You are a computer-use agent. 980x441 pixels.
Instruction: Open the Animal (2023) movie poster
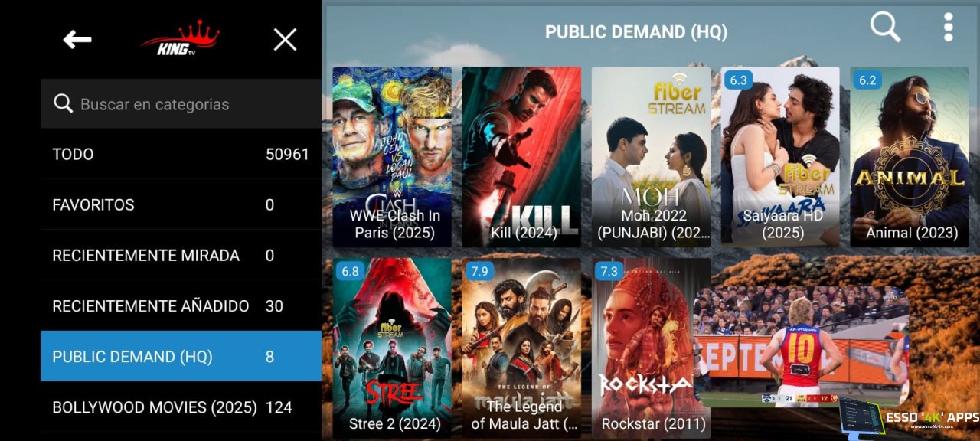(910, 157)
